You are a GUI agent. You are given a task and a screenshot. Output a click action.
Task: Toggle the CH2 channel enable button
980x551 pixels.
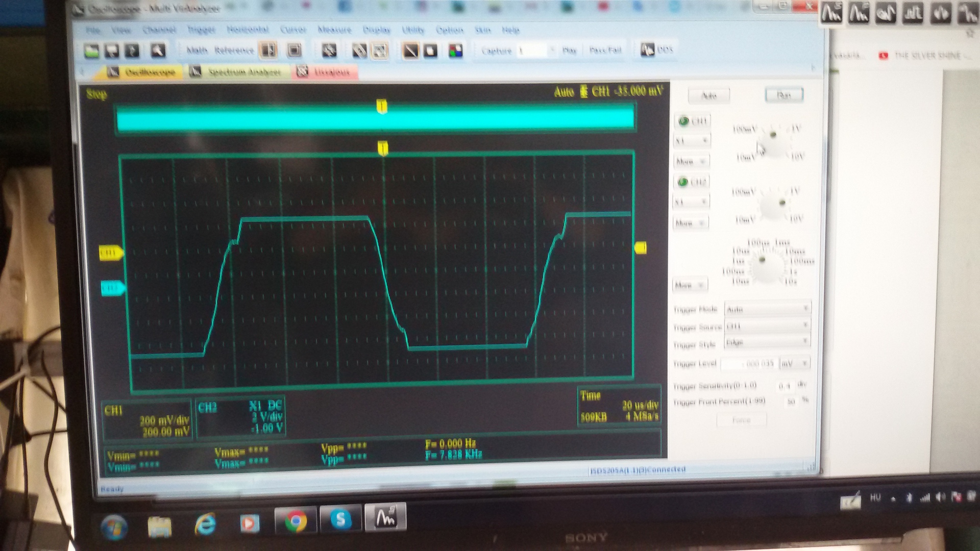[x=692, y=182]
